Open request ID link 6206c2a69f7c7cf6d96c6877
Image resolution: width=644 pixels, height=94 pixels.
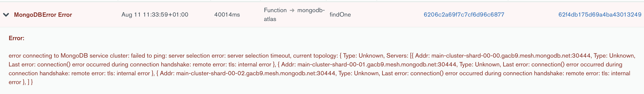(x=464, y=15)
